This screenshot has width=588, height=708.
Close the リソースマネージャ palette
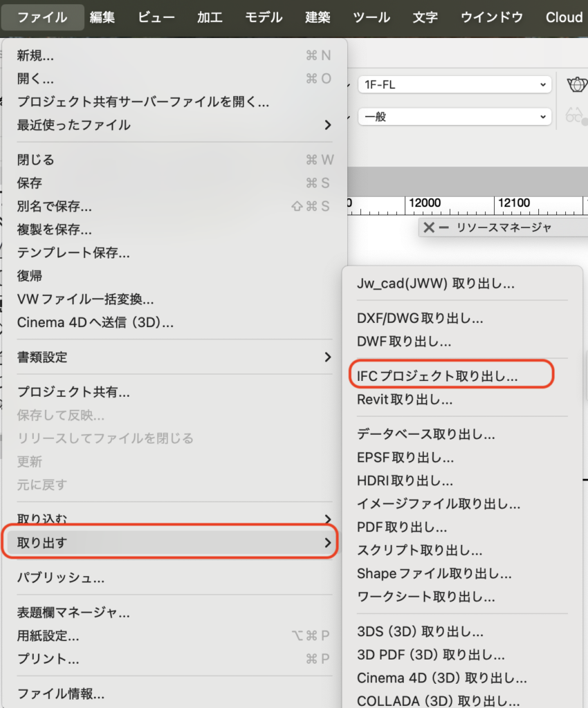[x=429, y=227]
